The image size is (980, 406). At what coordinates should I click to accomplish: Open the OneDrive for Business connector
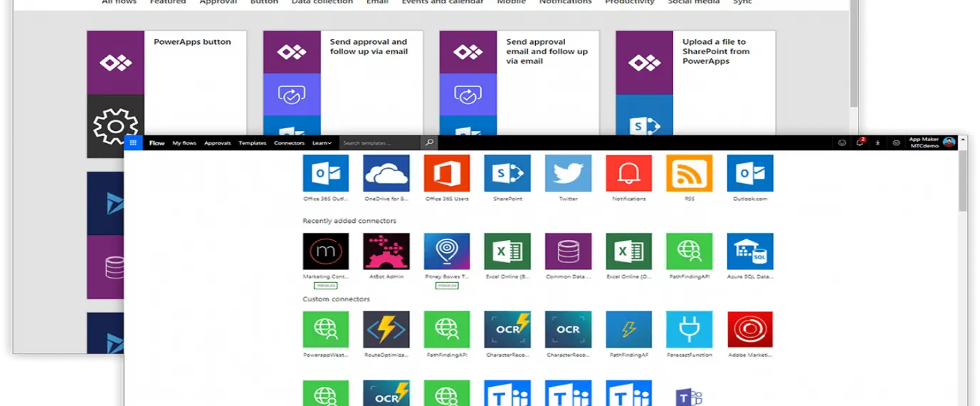click(386, 173)
